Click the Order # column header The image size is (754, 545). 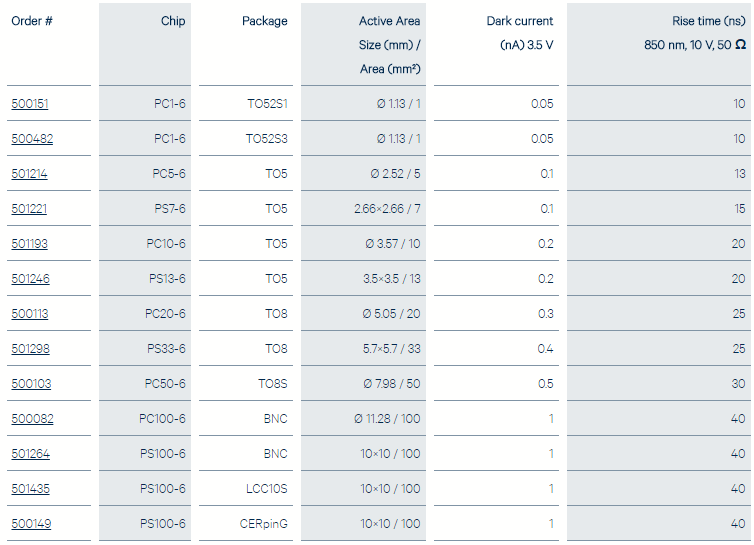32,21
